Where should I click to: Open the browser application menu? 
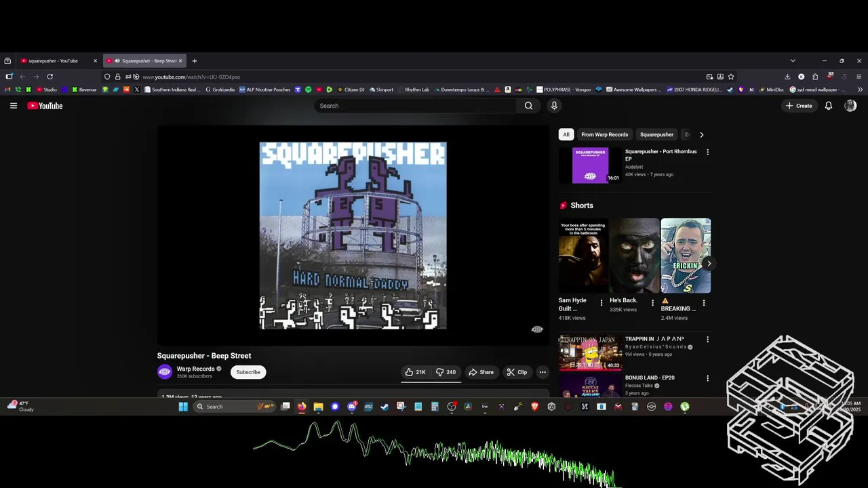tap(859, 77)
